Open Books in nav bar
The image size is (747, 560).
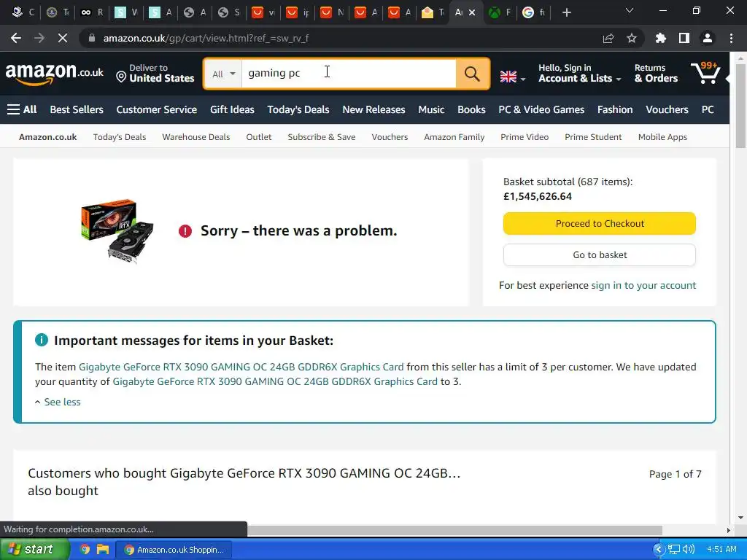click(472, 109)
